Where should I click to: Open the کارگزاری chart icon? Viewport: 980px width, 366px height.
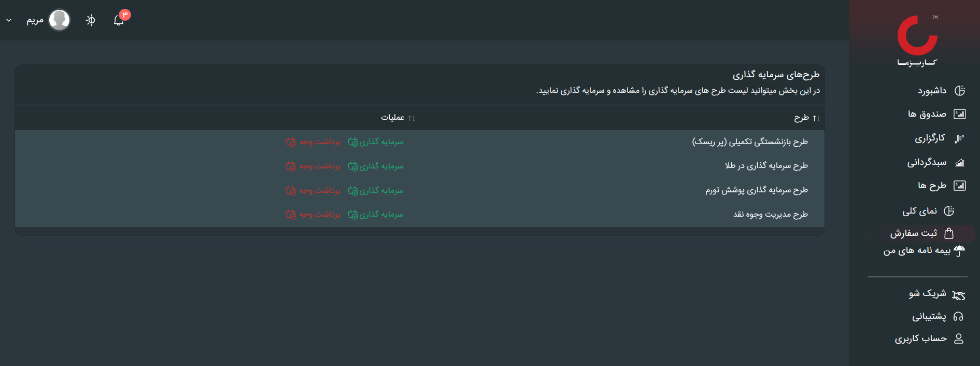point(959,138)
